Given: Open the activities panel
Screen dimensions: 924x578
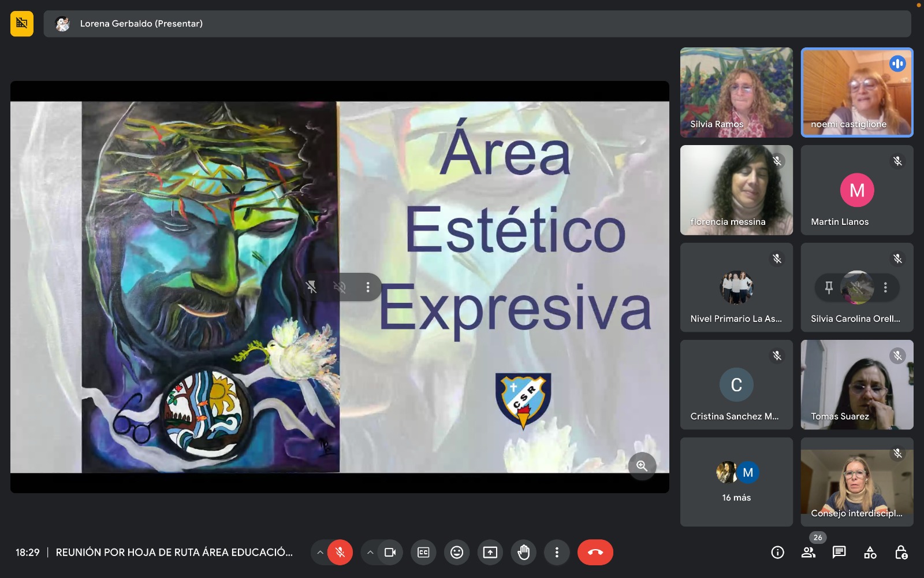Looking at the screenshot, I should [870, 553].
